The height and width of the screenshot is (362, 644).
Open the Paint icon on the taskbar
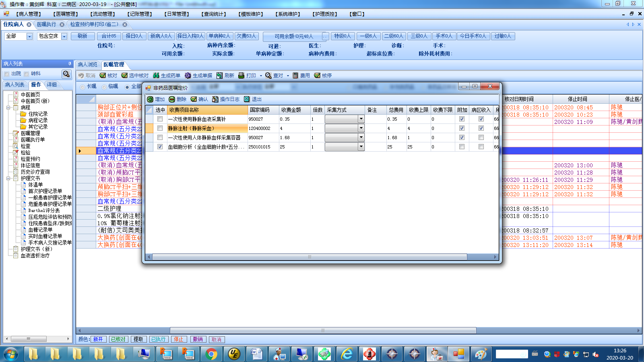point(481,354)
